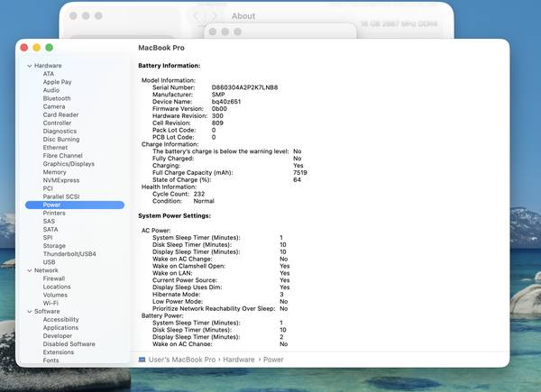Select the Power item in sidebar

click(52, 205)
